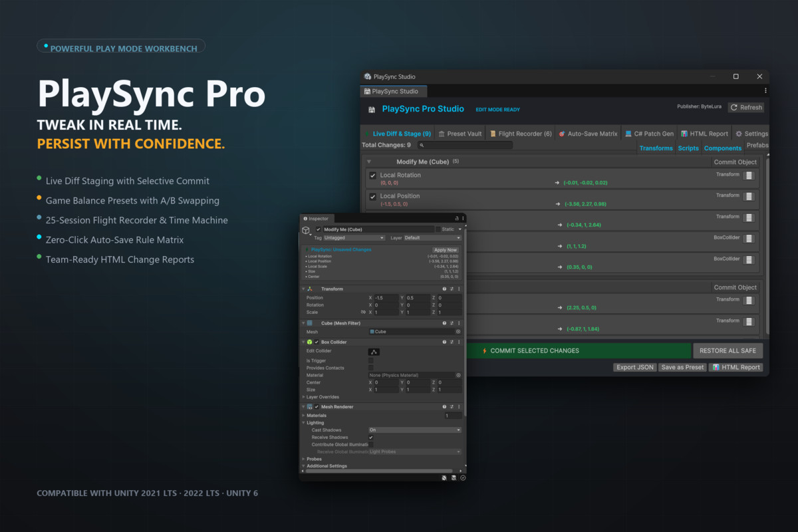Click Commit Object for Modify Me (Cube)

735,162
